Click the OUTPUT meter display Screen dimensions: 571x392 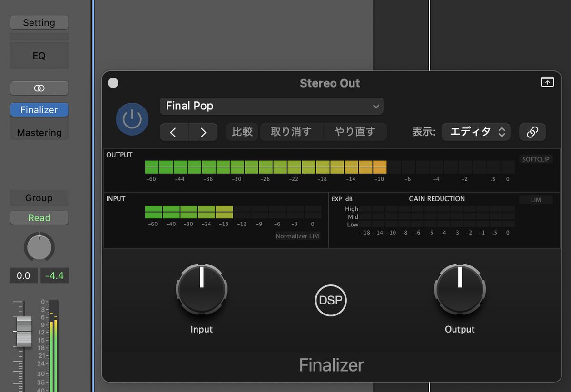(x=329, y=167)
